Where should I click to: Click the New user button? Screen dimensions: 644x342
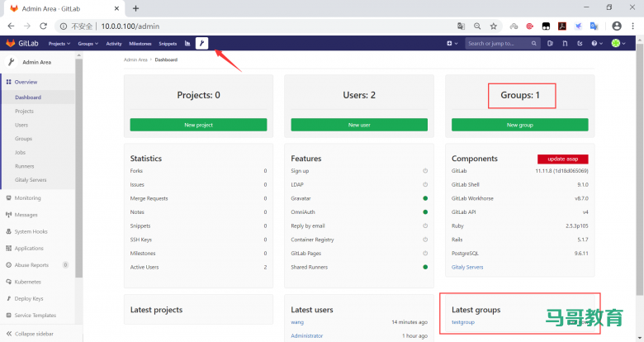359,125
